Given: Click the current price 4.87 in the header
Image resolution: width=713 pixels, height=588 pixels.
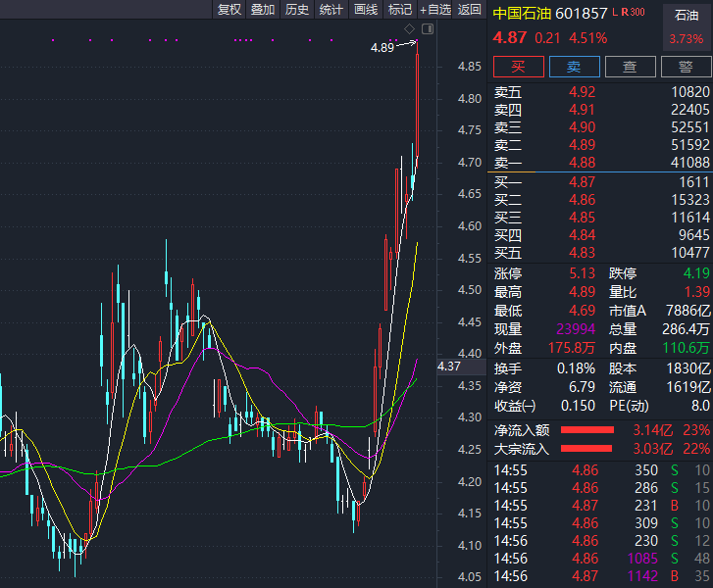Looking at the screenshot, I should [510, 37].
